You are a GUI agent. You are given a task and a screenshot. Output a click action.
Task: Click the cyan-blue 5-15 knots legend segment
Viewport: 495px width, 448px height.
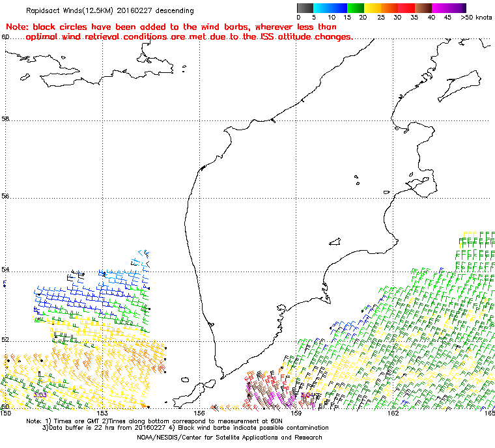click(x=330, y=8)
